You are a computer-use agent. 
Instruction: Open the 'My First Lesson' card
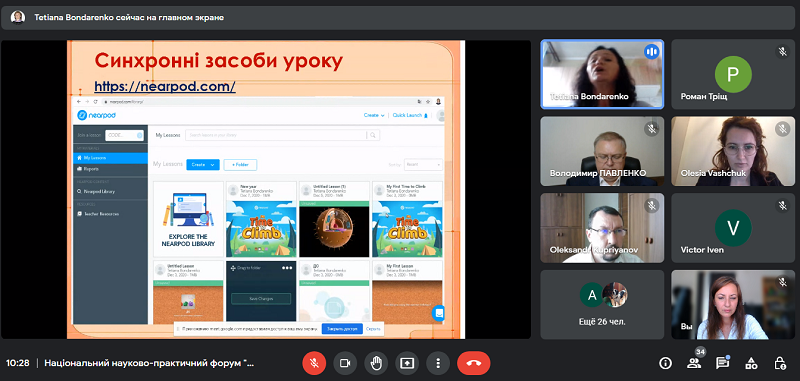tap(407, 292)
